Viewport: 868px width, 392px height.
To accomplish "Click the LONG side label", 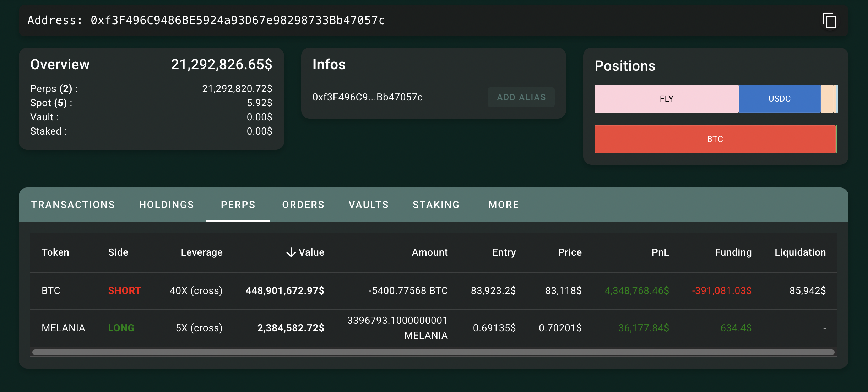I will point(121,328).
